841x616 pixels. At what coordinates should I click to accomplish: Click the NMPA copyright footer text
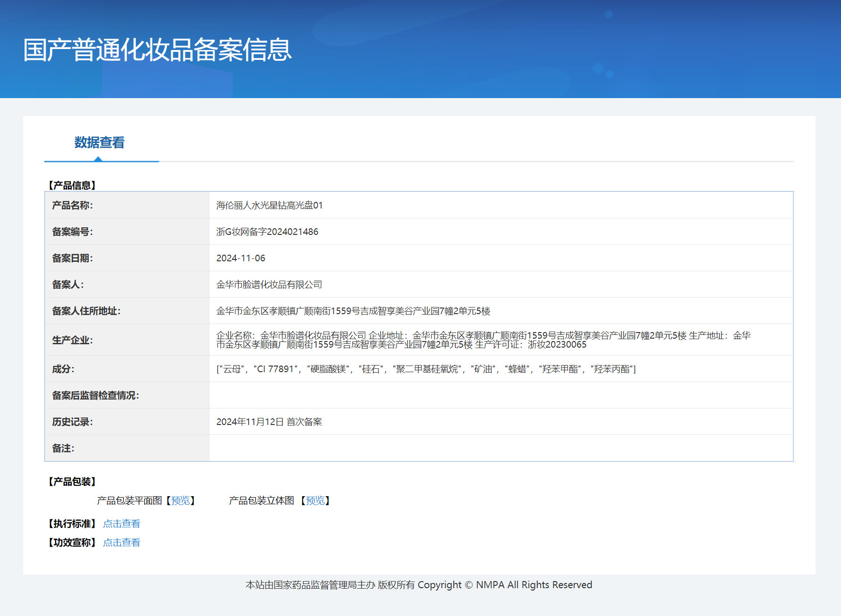coord(419,585)
